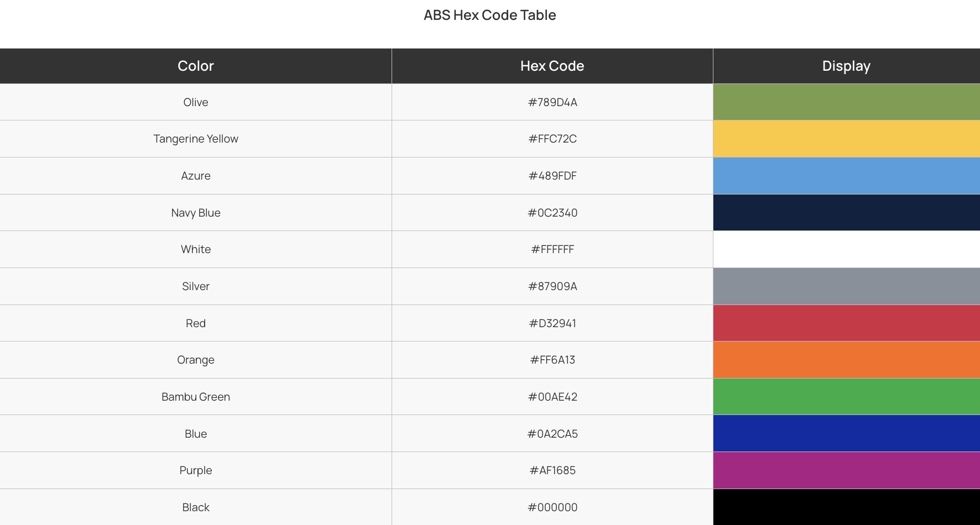Click the Color column header
Viewport: 980px width, 525px height.
coord(196,66)
